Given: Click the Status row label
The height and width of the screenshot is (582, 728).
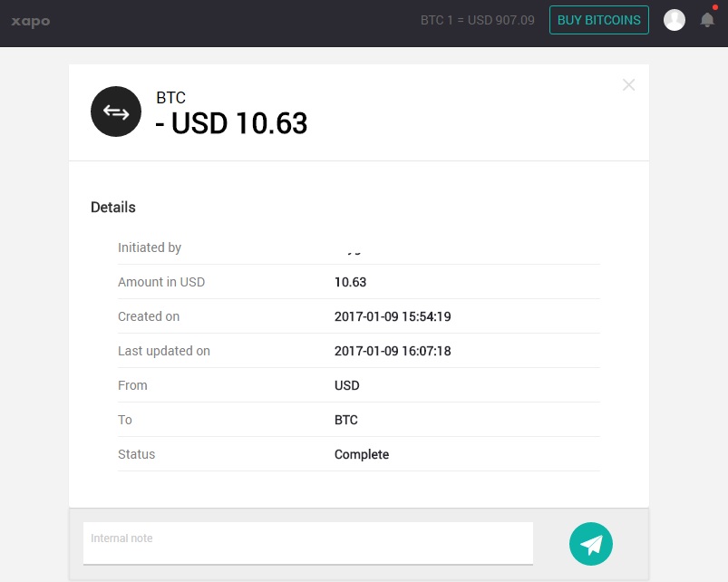Looking at the screenshot, I should tap(137, 454).
